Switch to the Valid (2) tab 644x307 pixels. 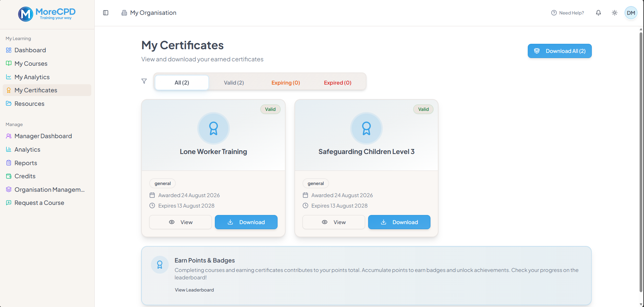click(234, 83)
